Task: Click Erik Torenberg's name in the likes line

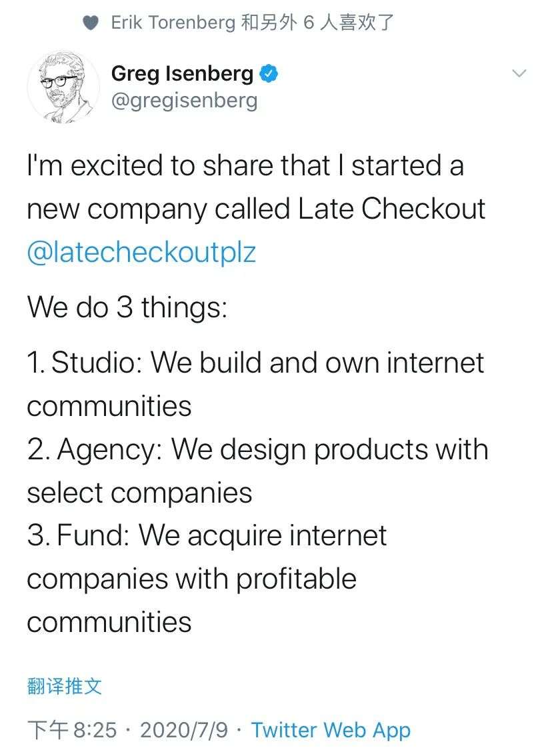Action: [x=172, y=23]
